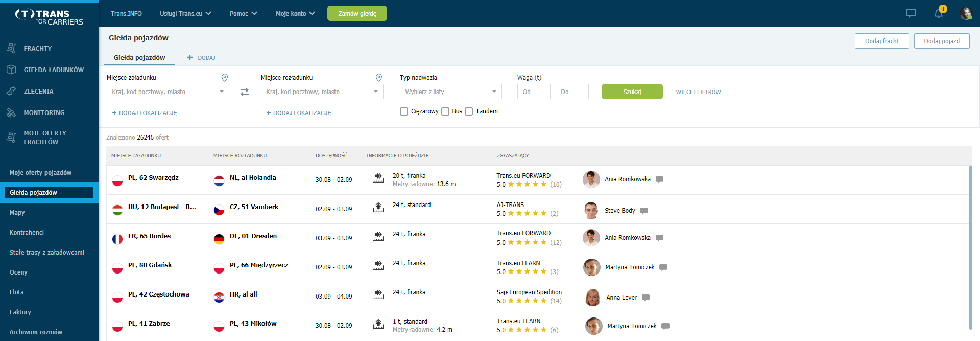Click the green Szukaj button
Viewport: 980px width, 341px height.
coord(632,92)
